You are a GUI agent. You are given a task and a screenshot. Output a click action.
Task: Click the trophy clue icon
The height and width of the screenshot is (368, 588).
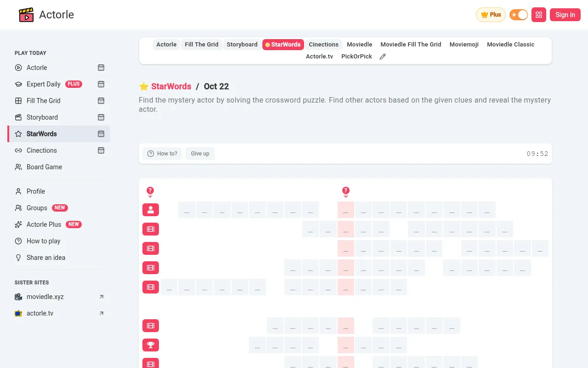tap(151, 345)
